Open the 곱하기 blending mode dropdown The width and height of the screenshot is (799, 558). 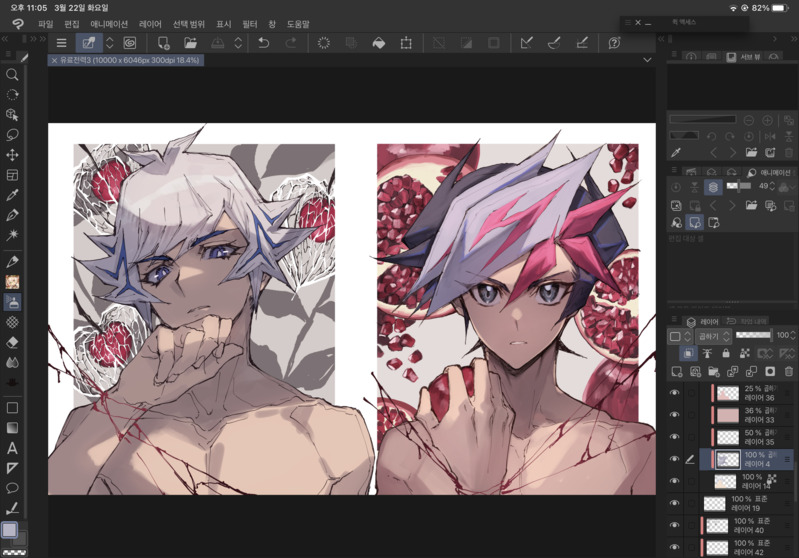click(x=714, y=336)
